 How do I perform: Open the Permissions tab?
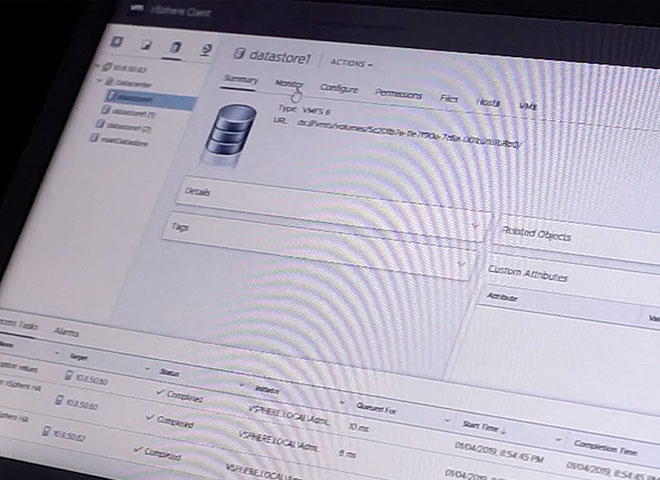398,93
